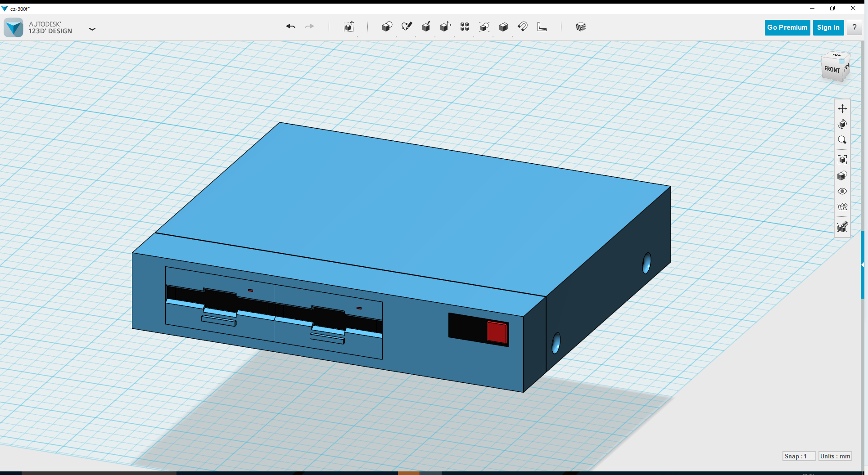The image size is (868, 475).
Task: Open the Combine tool
Action: point(504,27)
